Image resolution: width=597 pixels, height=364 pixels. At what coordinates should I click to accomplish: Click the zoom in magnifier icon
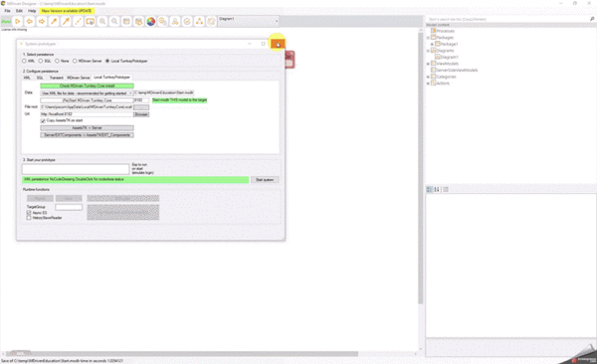[x=102, y=22]
